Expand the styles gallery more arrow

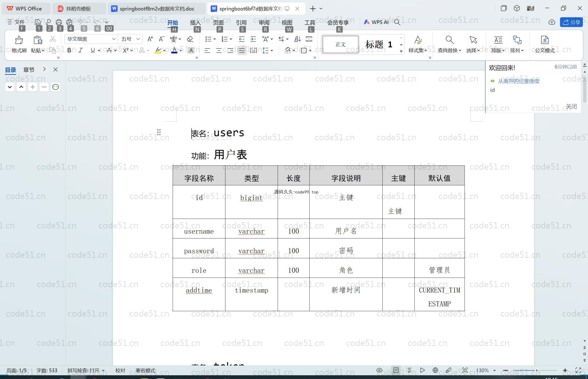[401, 51]
